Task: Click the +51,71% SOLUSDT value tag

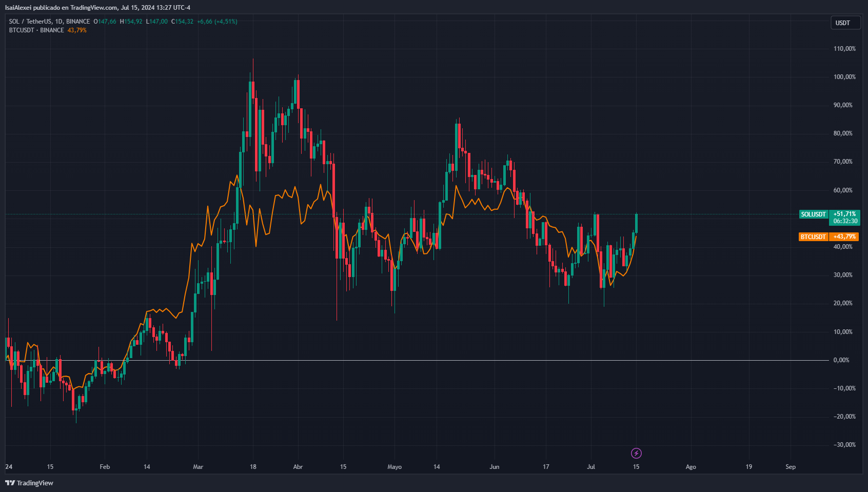Action: click(844, 214)
